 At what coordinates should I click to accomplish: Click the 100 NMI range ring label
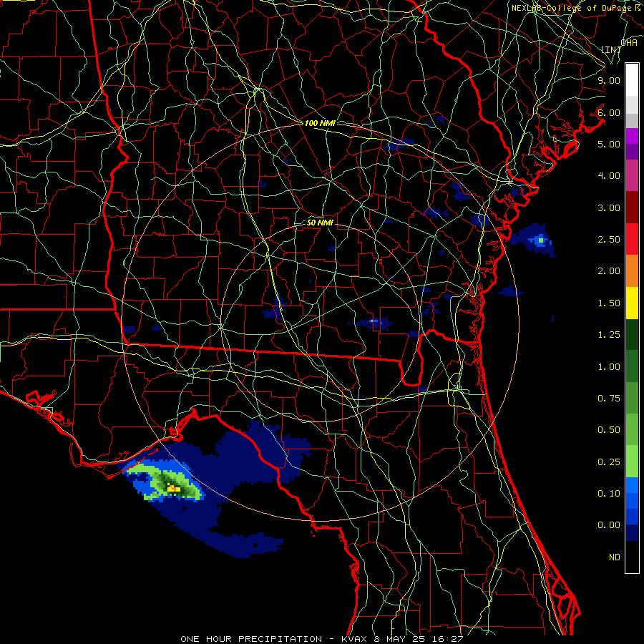point(320,123)
